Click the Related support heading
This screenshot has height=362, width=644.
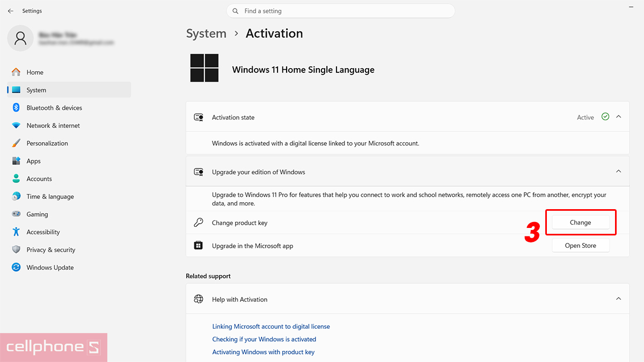click(x=208, y=276)
